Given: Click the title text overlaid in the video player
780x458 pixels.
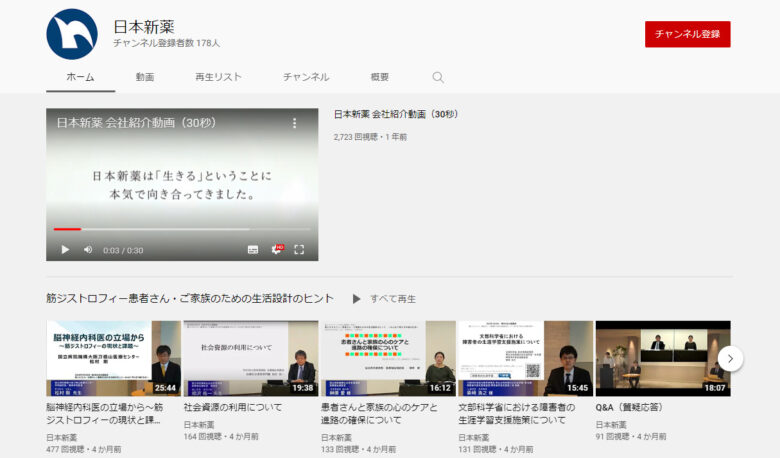Looking at the screenshot, I should [x=136, y=123].
